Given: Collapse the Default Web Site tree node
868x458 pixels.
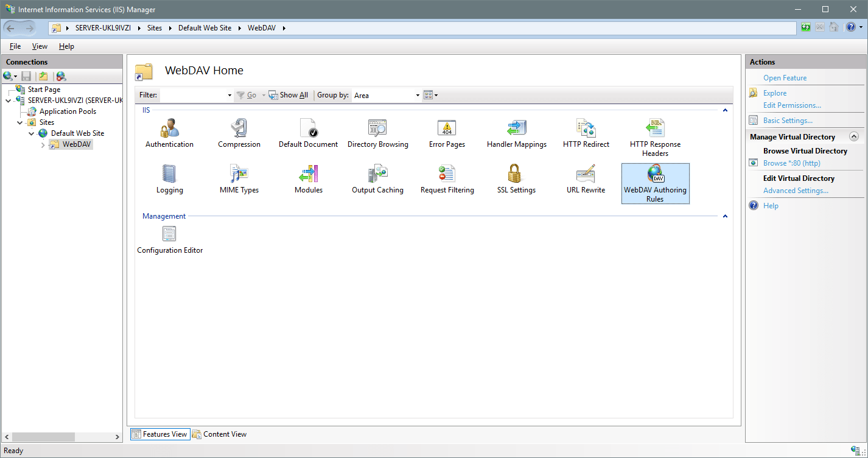Looking at the screenshot, I should click(31, 133).
